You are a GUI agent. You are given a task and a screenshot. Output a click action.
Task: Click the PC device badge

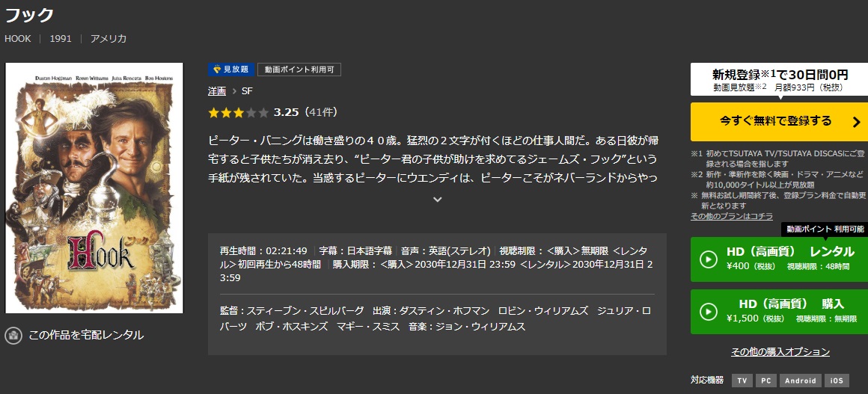(765, 380)
